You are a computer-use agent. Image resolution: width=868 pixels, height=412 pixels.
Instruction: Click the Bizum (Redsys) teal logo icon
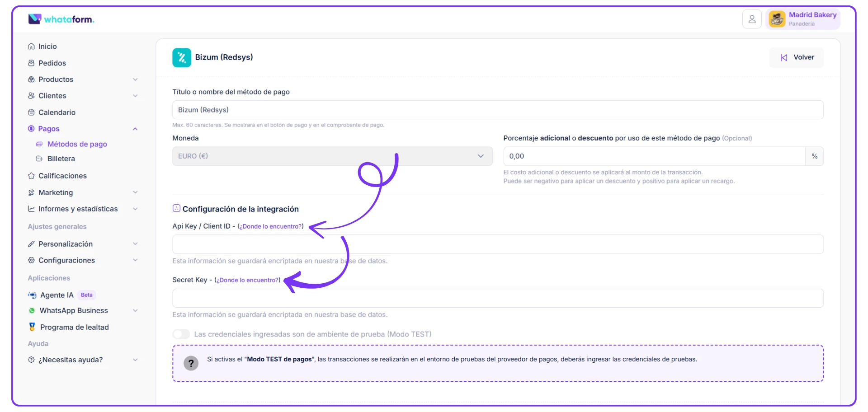pyautogui.click(x=181, y=57)
